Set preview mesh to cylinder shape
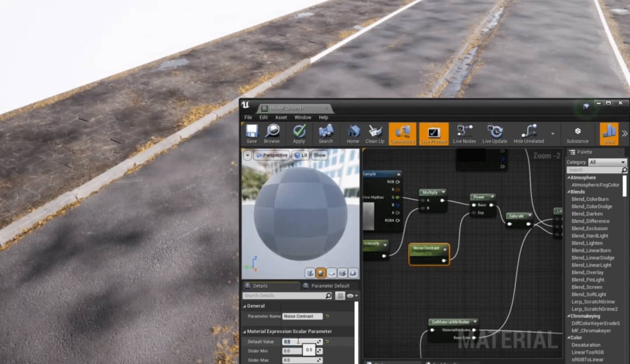The width and height of the screenshot is (630, 364). pos(310,273)
